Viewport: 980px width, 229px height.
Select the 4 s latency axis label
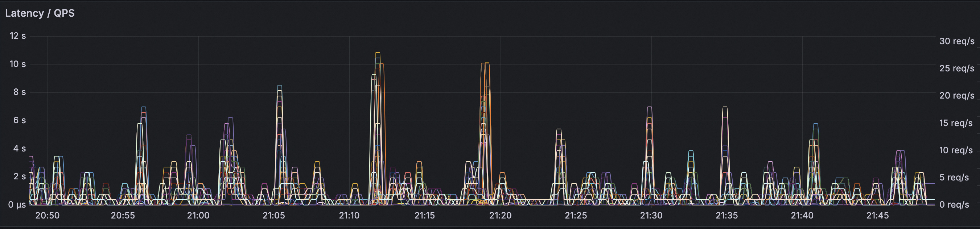point(19,148)
